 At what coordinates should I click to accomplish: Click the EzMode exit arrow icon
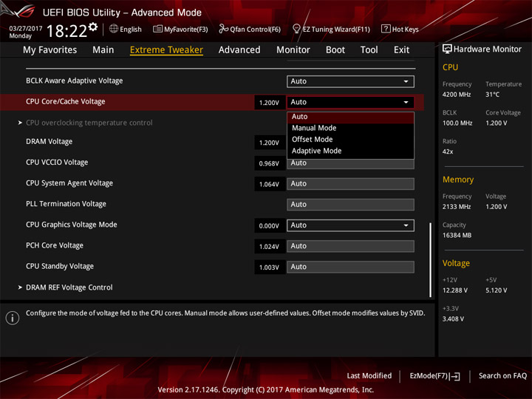(455, 376)
